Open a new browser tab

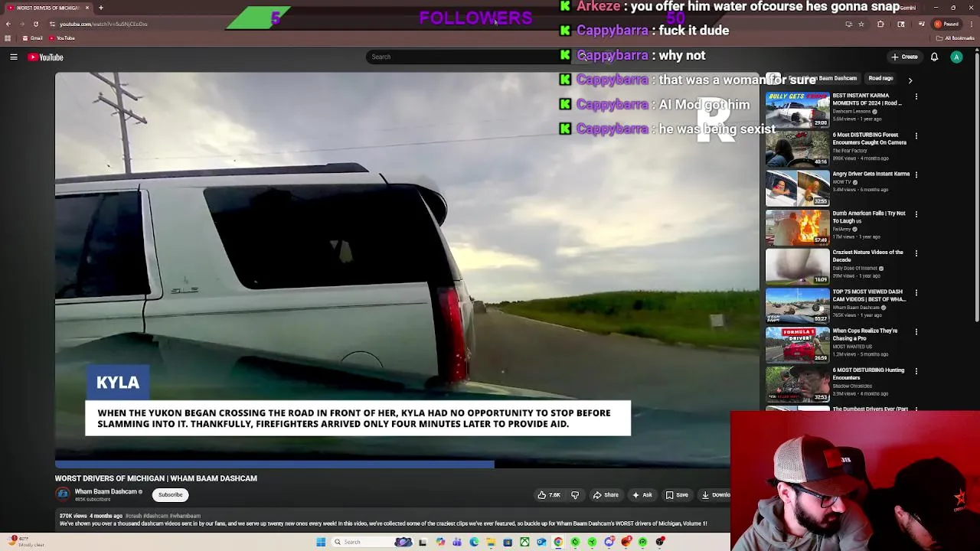100,8
